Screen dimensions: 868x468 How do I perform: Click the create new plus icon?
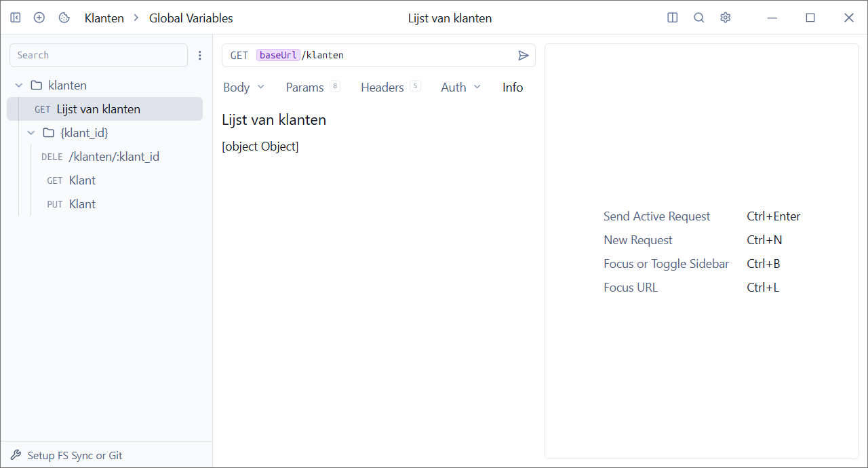click(x=39, y=18)
